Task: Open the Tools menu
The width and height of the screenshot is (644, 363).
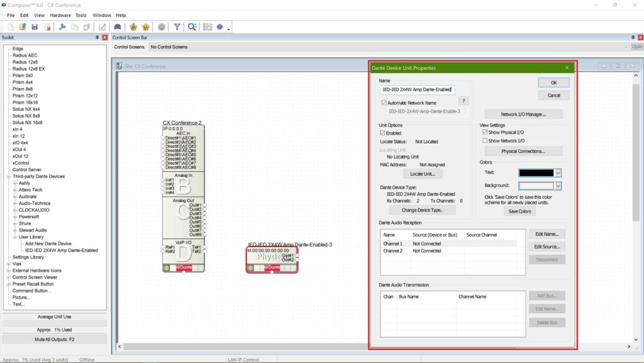Action: 81,15
